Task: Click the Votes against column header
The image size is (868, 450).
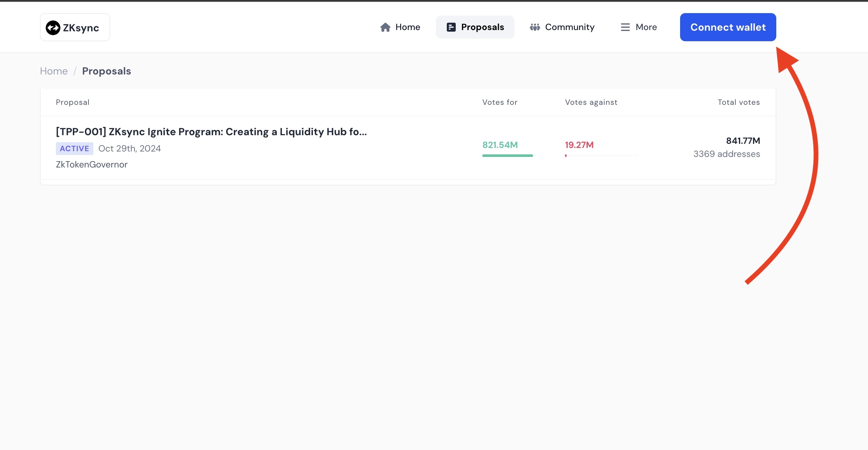Action: [591, 103]
